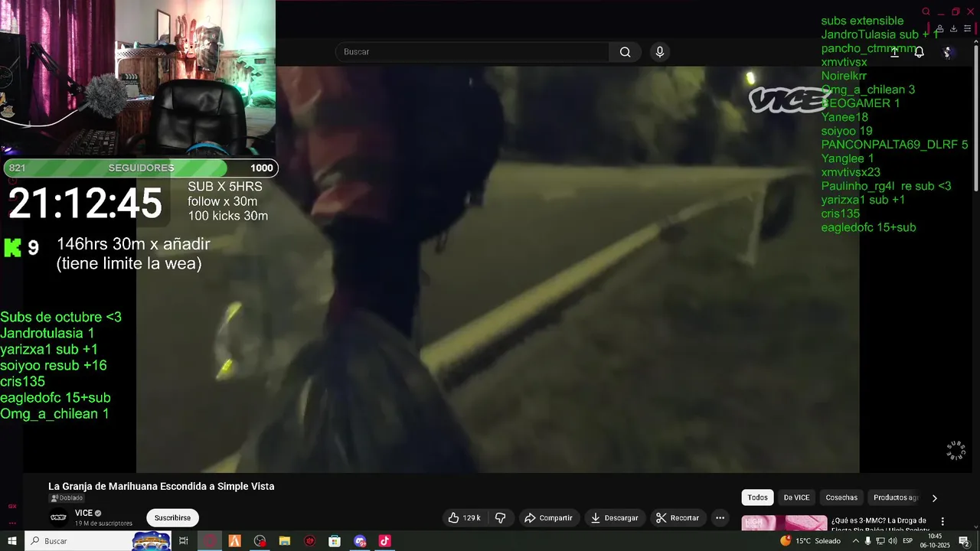The height and width of the screenshot is (551, 980).
Task: Click the Doblado dubbed label
Action: [66, 498]
